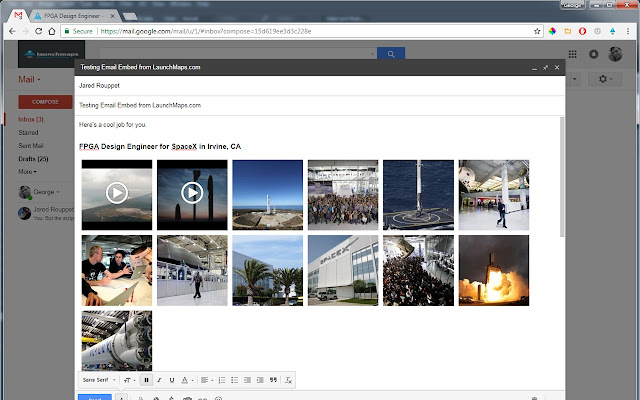Minimize the compose window
Screen dimensions: 640x400
click(x=534, y=68)
